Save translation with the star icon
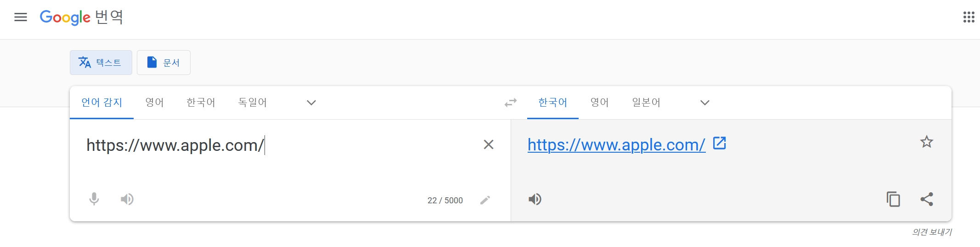 pyautogui.click(x=927, y=142)
